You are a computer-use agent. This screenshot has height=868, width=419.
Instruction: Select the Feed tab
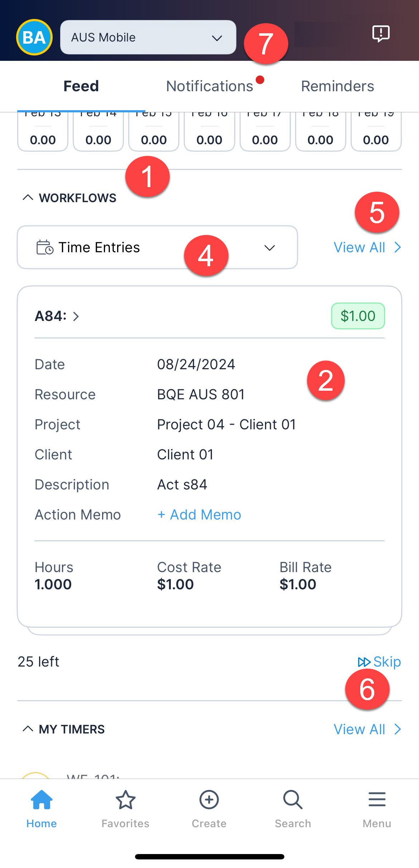[81, 86]
